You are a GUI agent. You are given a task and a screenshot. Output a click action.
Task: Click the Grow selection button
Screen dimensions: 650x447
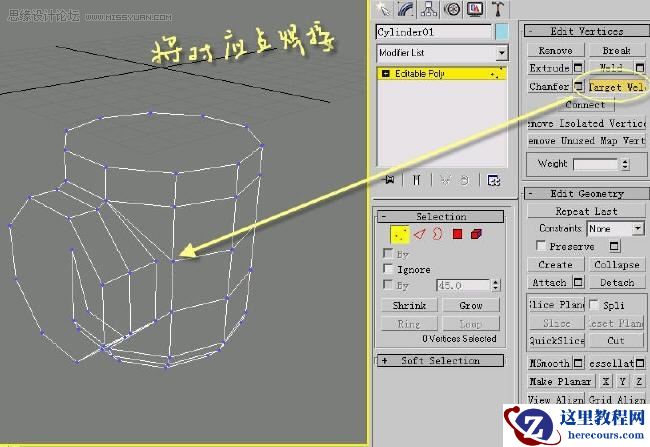(x=471, y=306)
